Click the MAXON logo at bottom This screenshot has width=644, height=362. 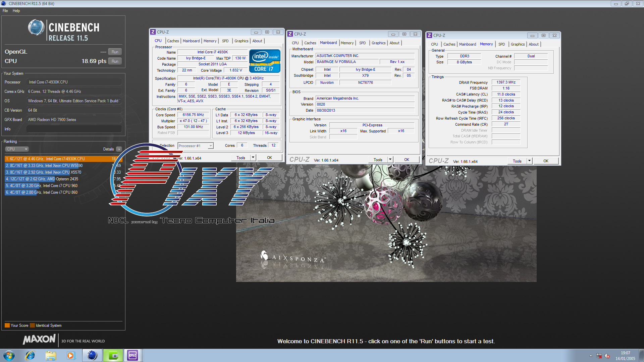39,339
